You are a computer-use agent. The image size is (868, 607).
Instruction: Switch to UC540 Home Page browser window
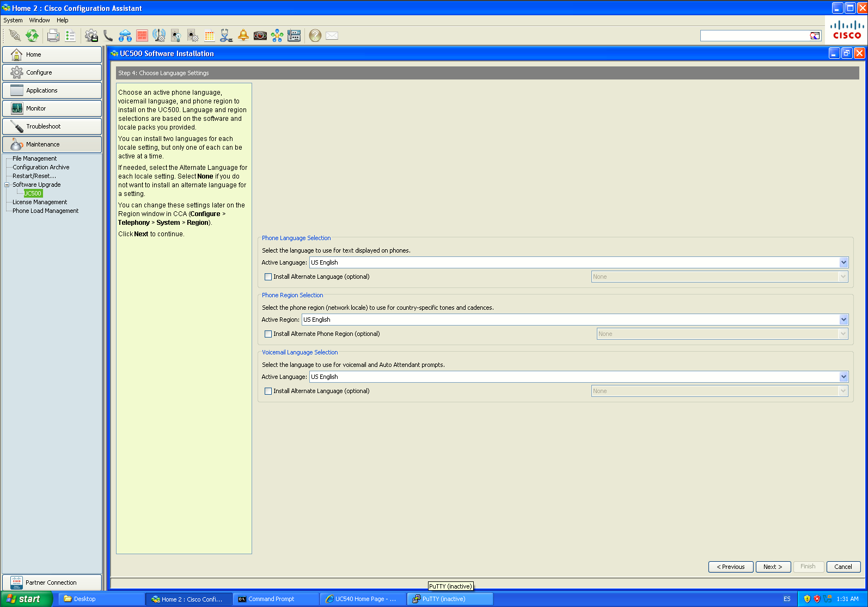coord(363,599)
